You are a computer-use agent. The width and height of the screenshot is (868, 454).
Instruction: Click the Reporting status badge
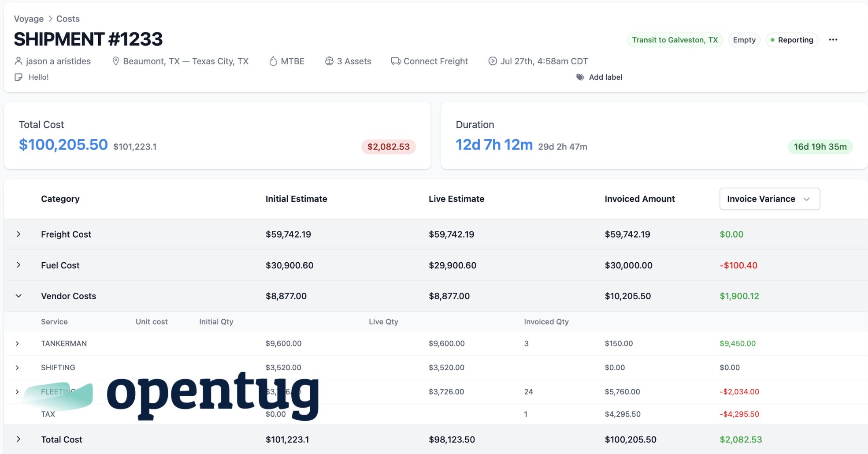[x=792, y=40]
